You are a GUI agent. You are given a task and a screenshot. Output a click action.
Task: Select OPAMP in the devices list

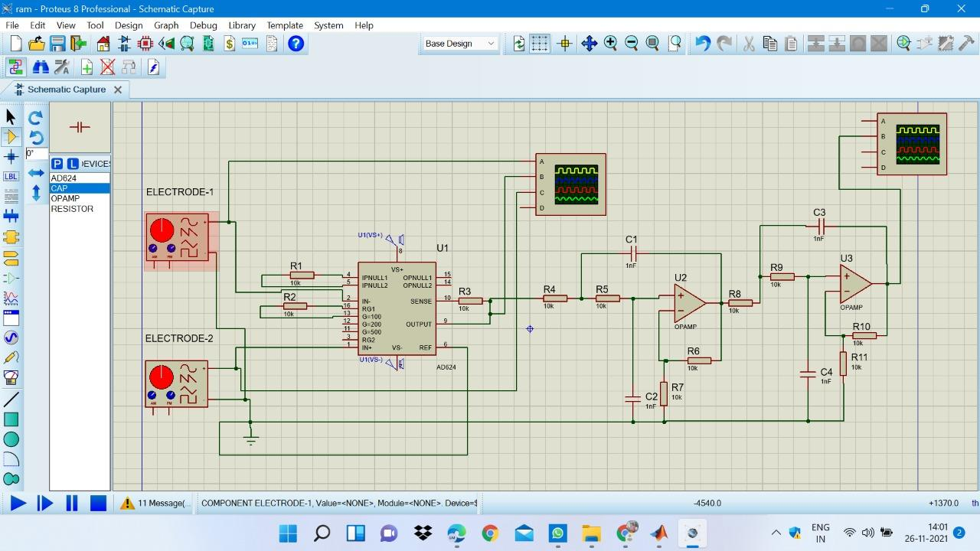(80, 198)
